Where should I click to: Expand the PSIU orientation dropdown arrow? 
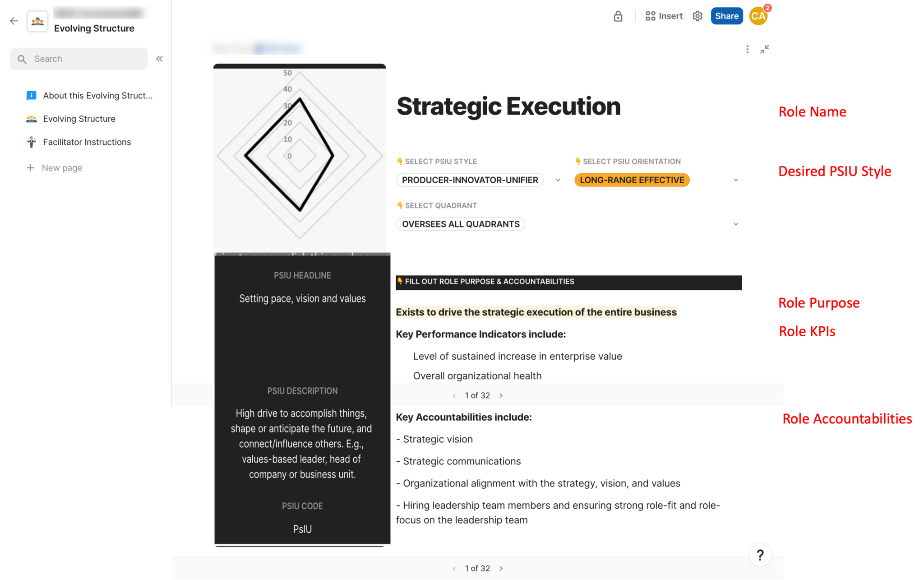point(736,180)
